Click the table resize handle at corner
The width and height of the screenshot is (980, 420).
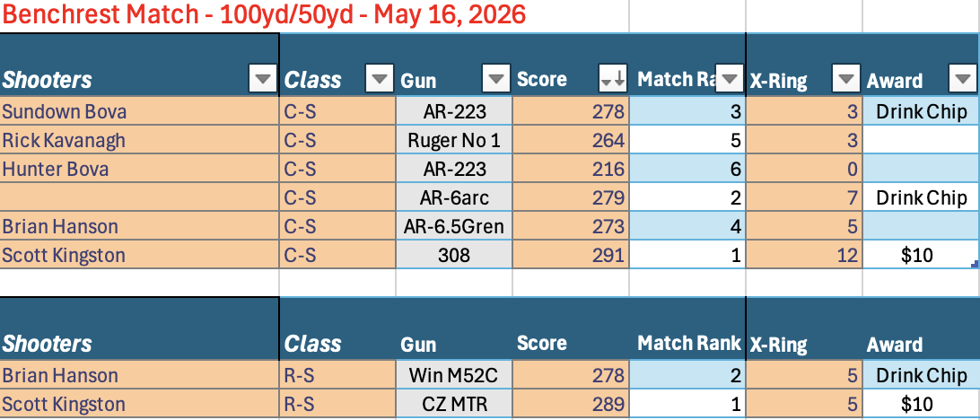tap(975, 265)
